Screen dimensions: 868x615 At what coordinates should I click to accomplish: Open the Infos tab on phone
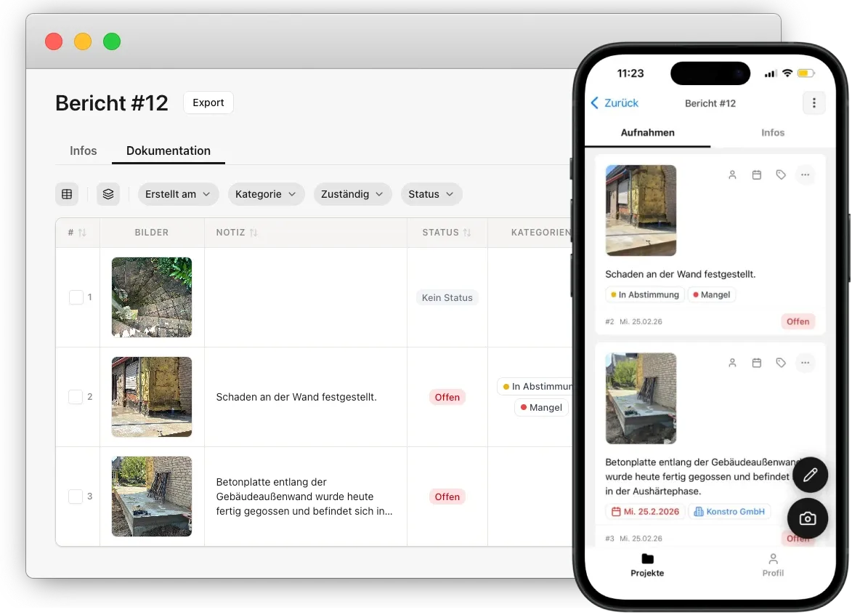coord(772,133)
